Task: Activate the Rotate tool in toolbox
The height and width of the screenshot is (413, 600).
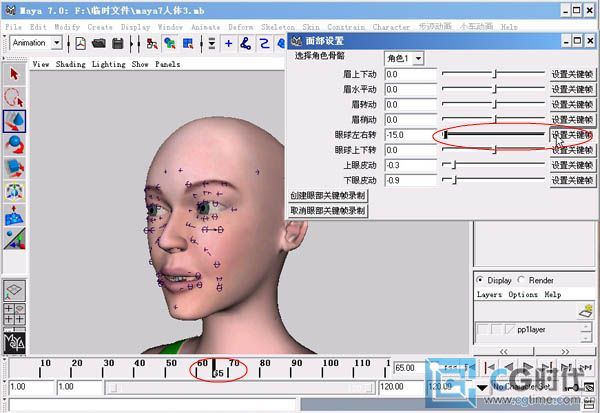Action: tap(14, 145)
